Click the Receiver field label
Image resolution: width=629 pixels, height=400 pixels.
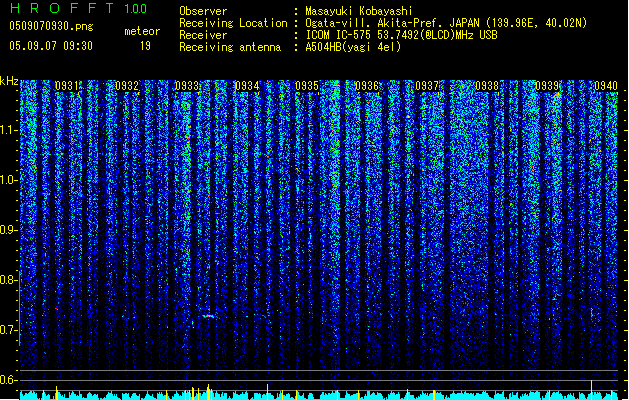click(x=203, y=35)
